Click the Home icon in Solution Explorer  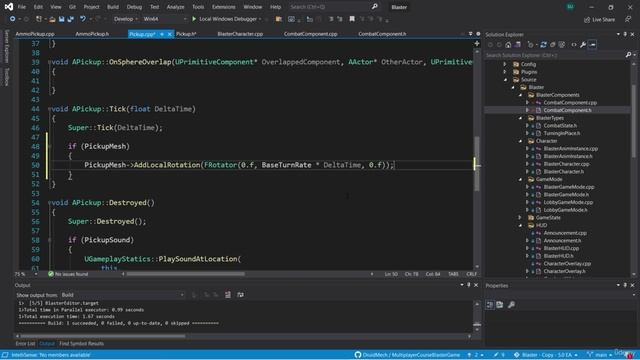pos(508,45)
